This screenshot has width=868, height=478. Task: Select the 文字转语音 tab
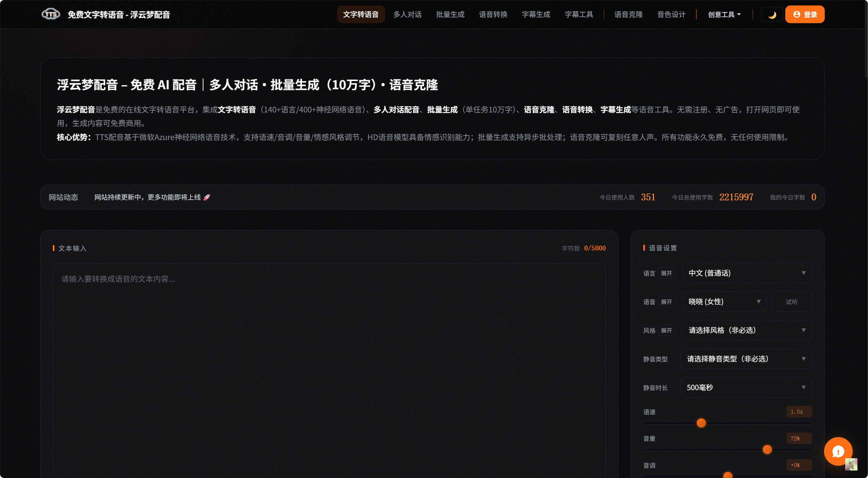[361, 14]
